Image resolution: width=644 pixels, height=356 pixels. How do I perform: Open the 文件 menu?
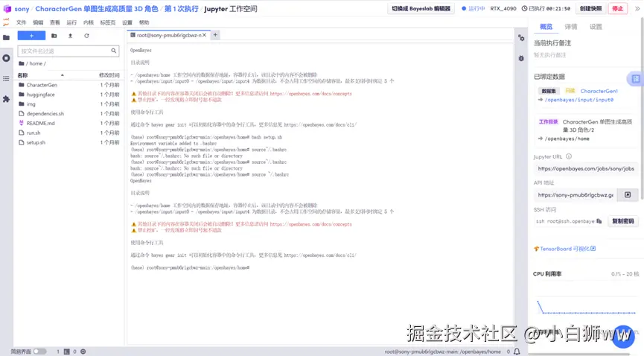(x=21, y=22)
